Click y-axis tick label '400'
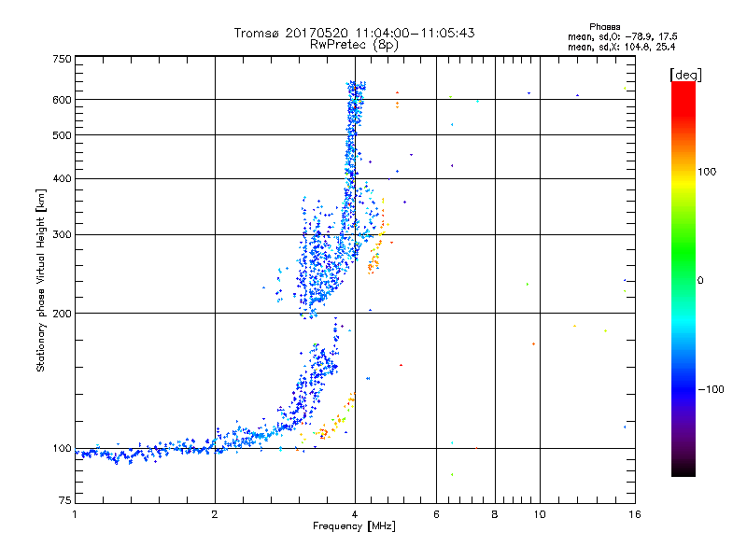 click(62, 178)
